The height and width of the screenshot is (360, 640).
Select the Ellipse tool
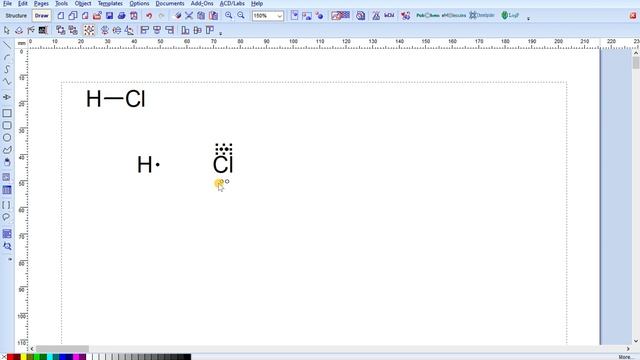[x=7, y=138]
